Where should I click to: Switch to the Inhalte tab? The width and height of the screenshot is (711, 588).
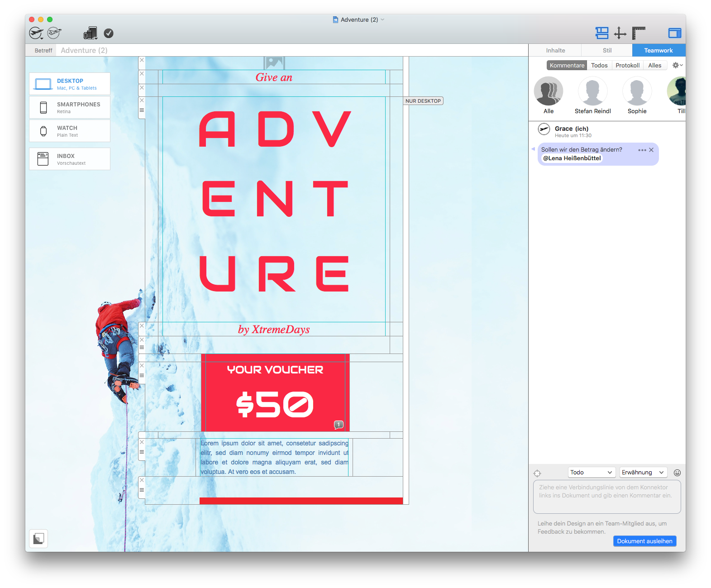pyautogui.click(x=555, y=50)
